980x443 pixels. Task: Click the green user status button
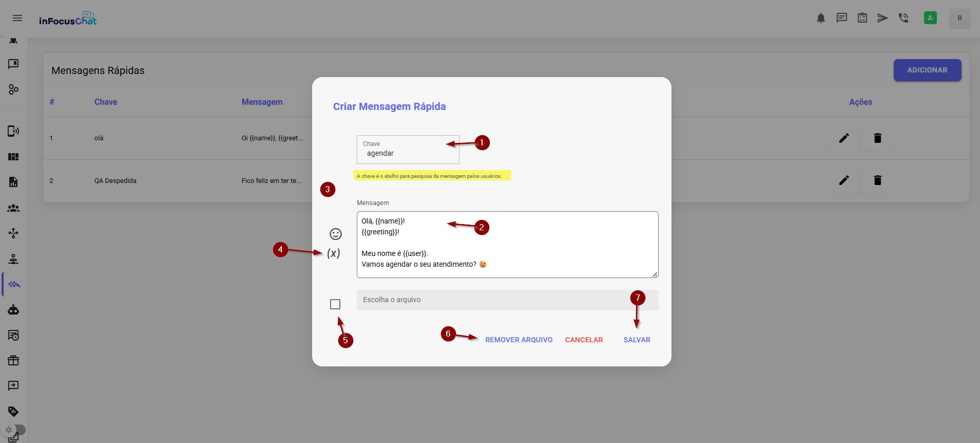coord(930,18)
